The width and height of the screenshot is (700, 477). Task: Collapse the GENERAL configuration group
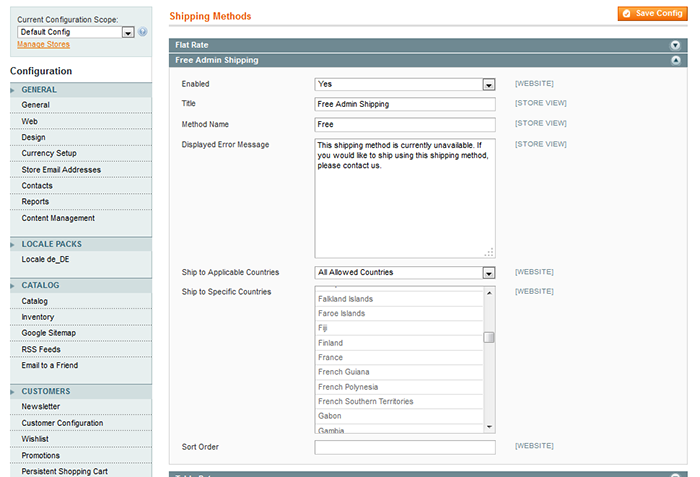click(x=81, y=90)
